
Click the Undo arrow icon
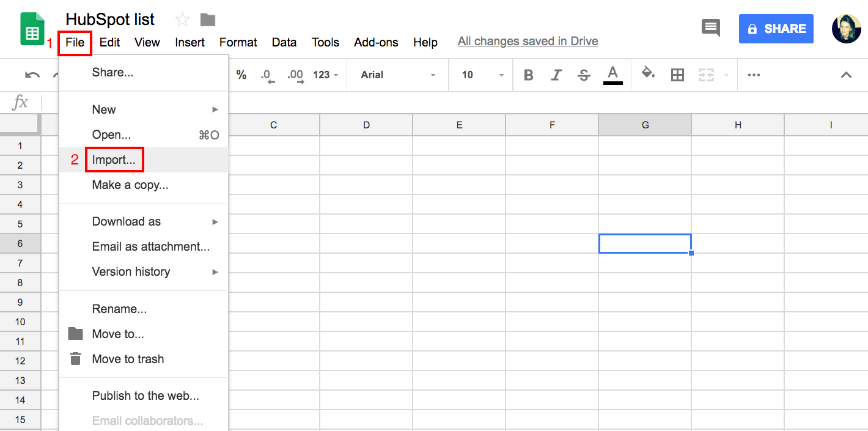pyautogui.click(x=32, y=75)
